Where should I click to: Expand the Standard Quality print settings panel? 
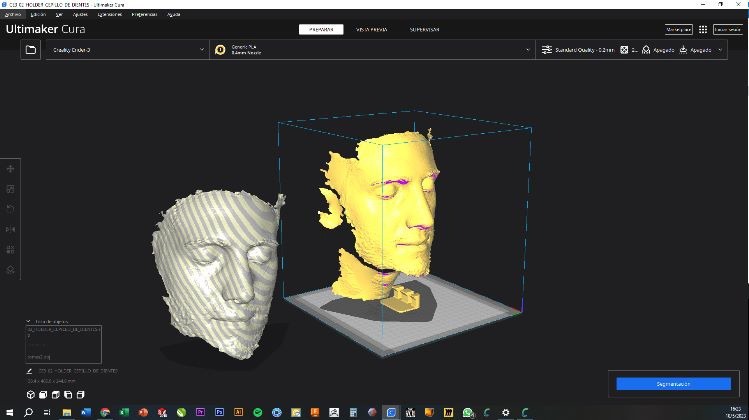point(631,50)
